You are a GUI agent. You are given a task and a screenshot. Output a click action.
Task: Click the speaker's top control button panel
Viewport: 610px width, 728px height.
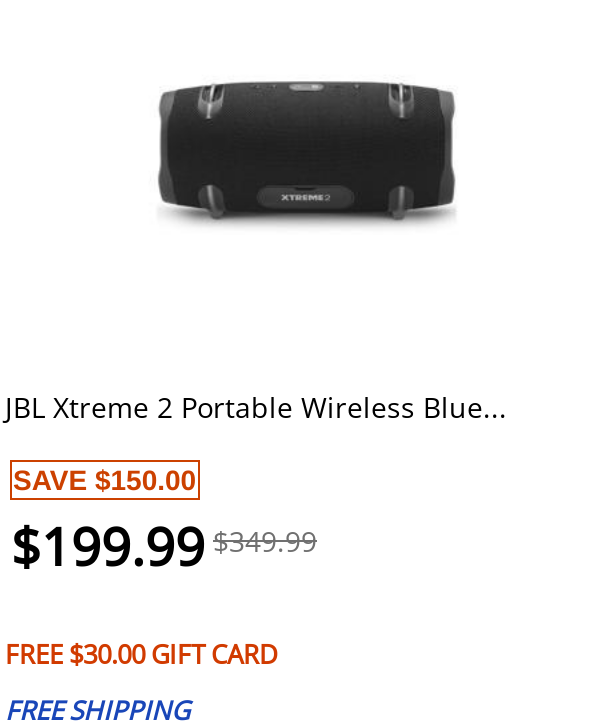pyautogui.click(x=306, y=86)
